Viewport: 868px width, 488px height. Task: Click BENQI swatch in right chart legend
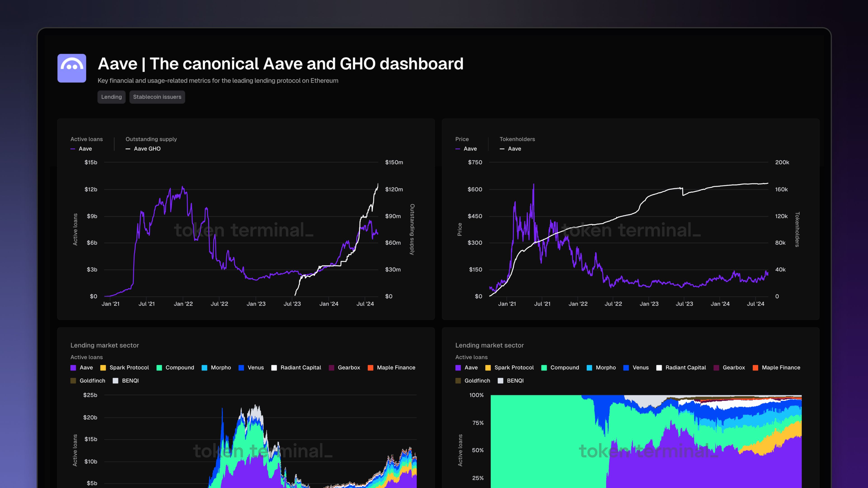click(x=500, y=380)
